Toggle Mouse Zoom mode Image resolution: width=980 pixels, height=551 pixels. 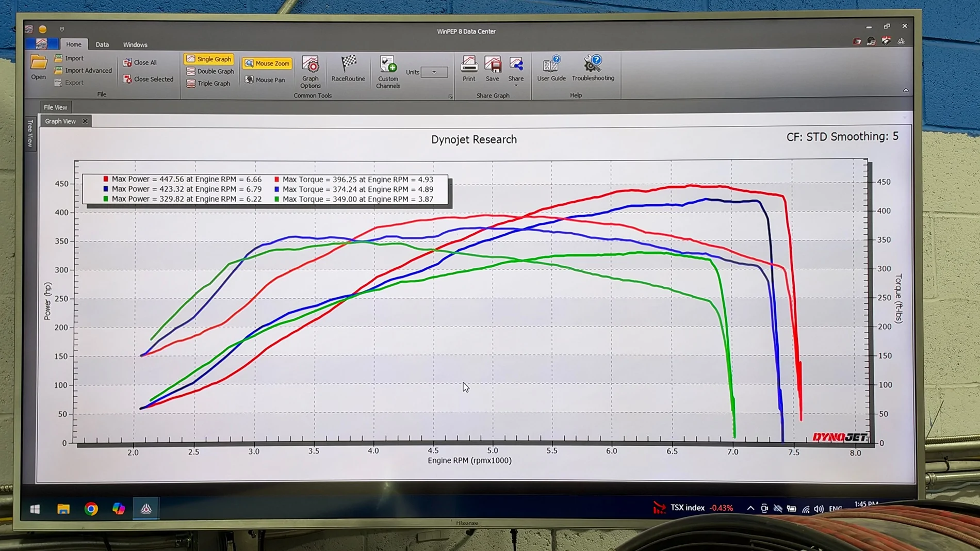point(267,63)
